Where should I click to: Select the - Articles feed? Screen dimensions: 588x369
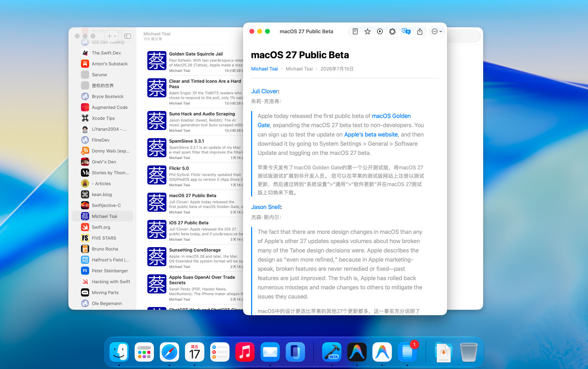tap(102, 183)
